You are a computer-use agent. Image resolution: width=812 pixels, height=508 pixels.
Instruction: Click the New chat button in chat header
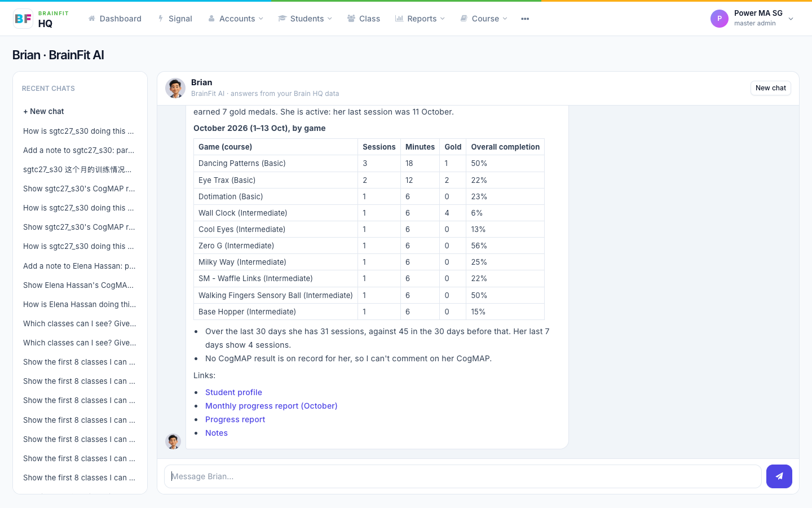tap(771, 88)
